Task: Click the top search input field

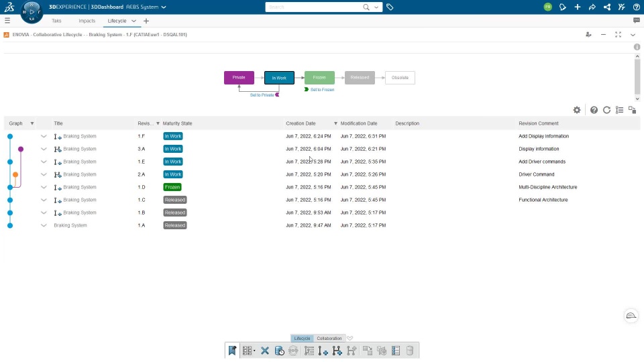Action: click(x=314, y=7)
